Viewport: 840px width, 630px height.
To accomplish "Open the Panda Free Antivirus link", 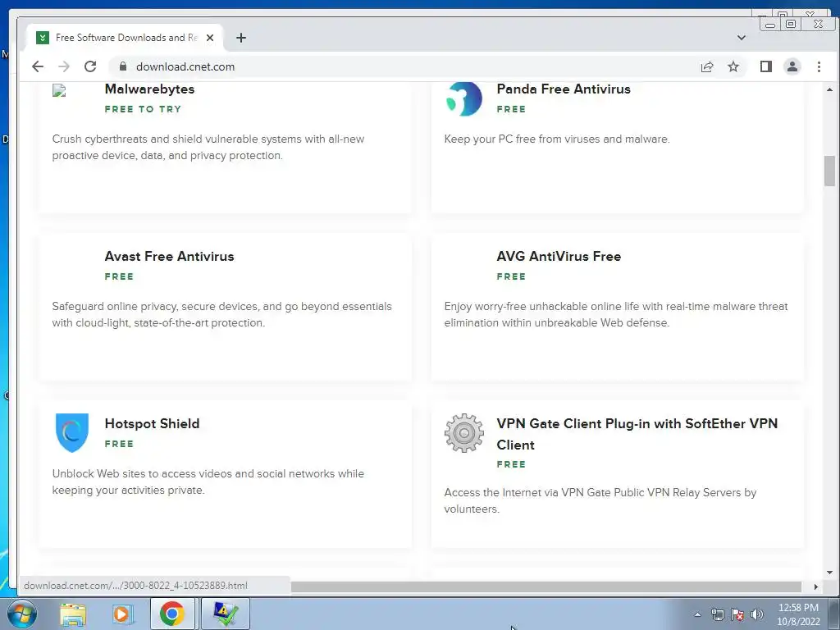I will click(564, 89).
